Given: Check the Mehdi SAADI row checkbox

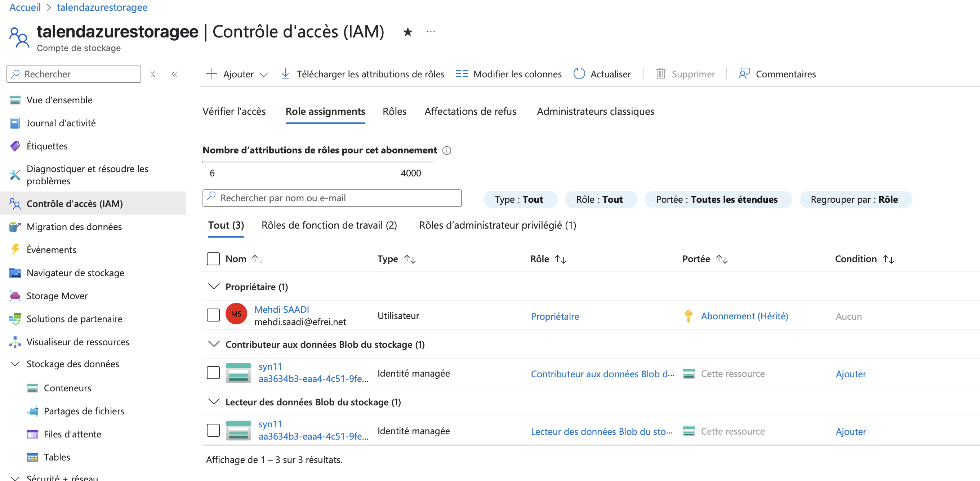Looking at the screenshot, I should click(213, 315).
